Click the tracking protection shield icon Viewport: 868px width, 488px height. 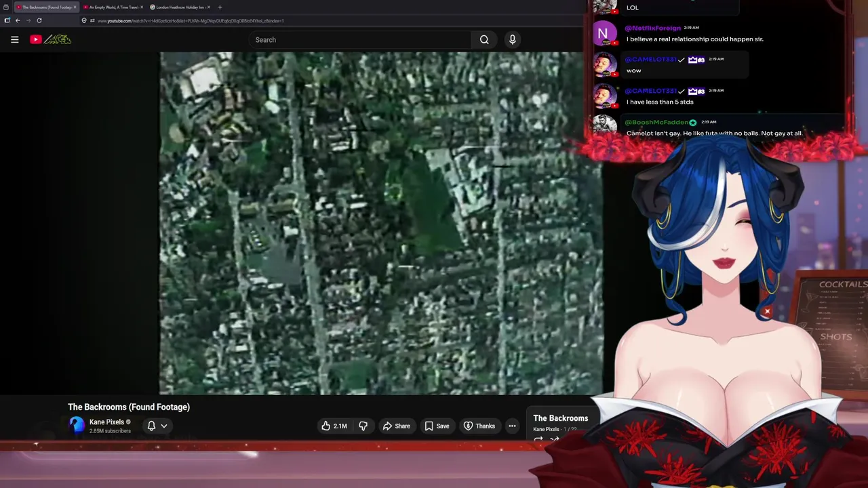click(x=84, y=20)
